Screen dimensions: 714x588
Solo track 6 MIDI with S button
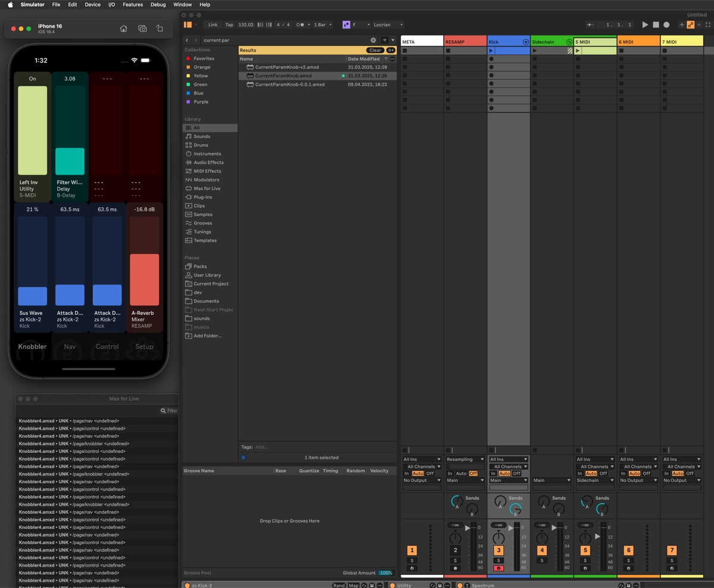[628, 561]
